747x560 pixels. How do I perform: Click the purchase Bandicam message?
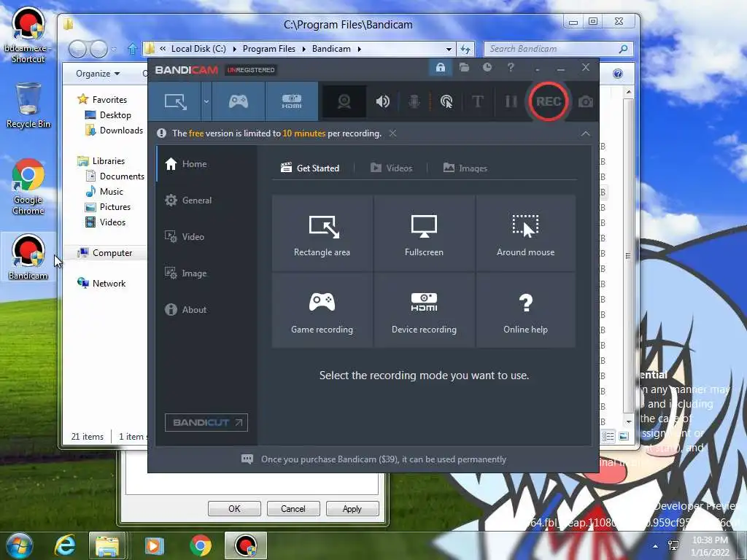pyautogui.click(x=374, y=459)
